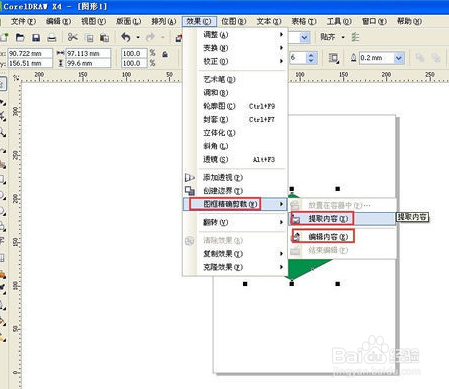
Task: Open a file with the folder icon
Action: coord(20,37)
